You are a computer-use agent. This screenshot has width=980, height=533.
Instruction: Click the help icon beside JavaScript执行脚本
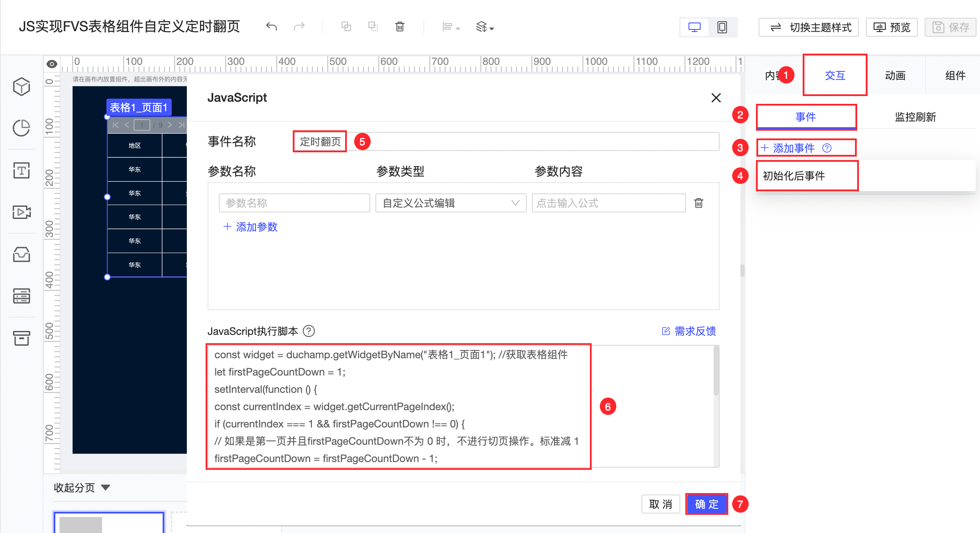click(309, 331)
